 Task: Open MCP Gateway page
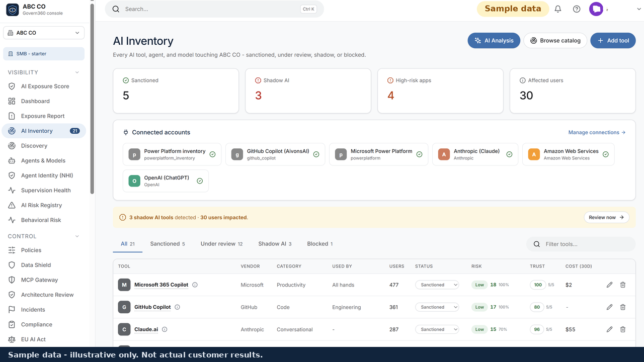(x=44, y=280)
